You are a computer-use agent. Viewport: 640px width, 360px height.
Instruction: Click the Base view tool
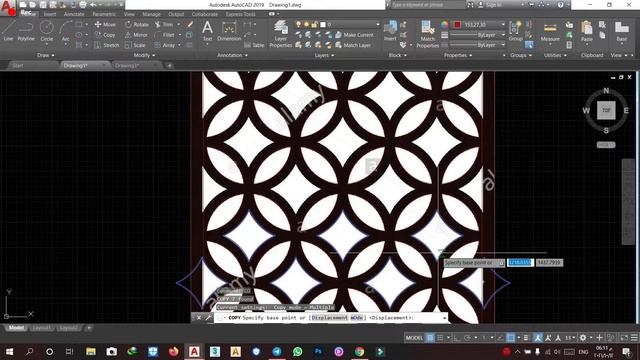(x=622, y=31)
